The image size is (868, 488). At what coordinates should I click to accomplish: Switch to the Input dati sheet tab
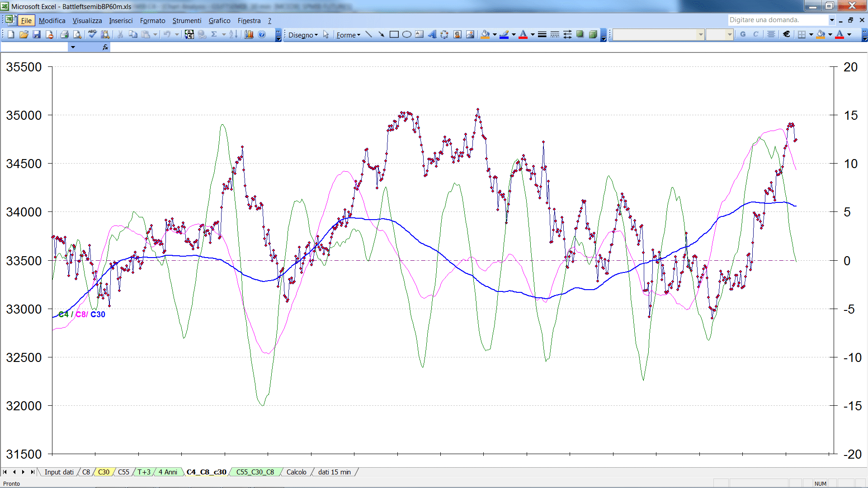(59, 472)
